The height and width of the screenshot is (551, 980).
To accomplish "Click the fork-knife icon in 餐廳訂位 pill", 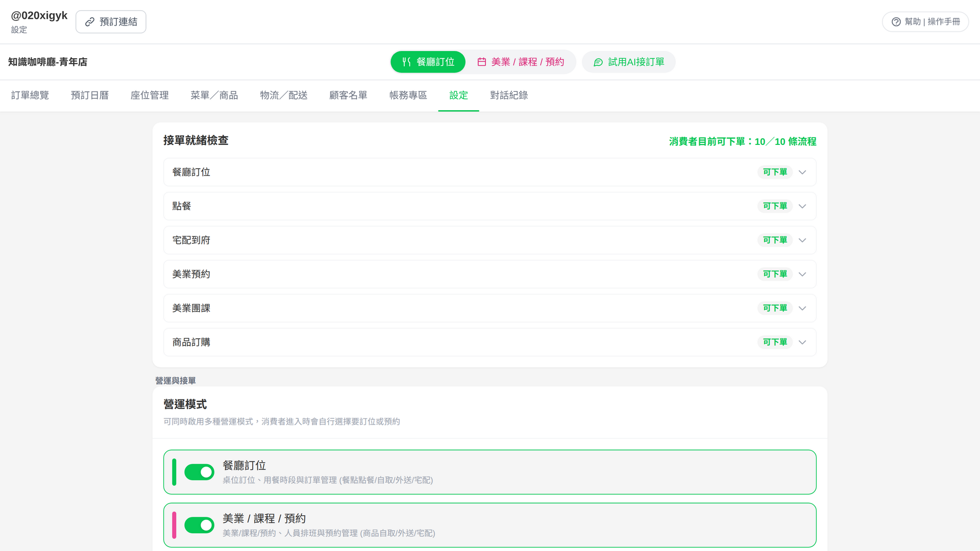I will tap(406, 62).
